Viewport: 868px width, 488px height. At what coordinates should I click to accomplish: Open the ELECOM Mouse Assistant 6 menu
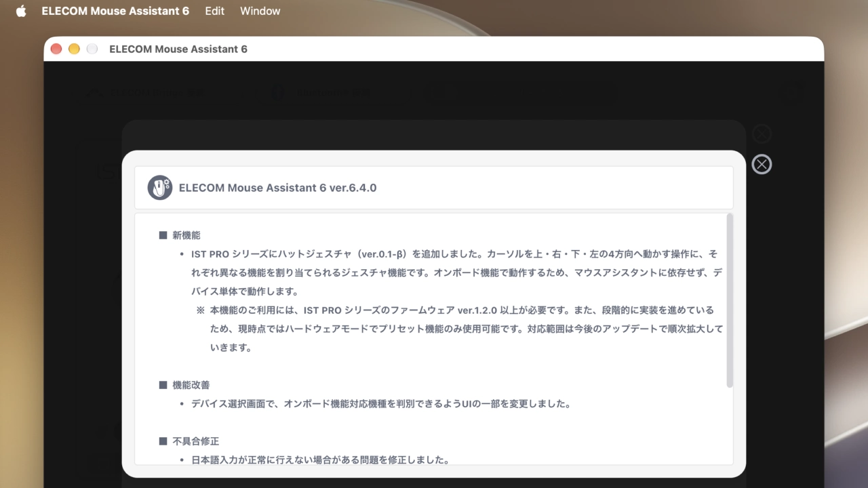(x=115, y=11)
